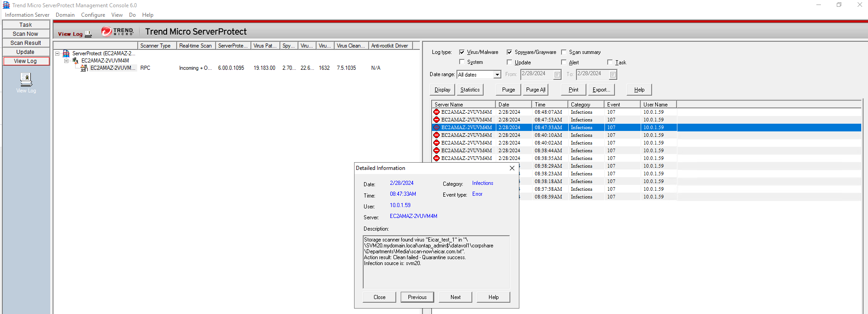Open the Help menu in menu bar
The height and width of the screenshot is (314, 868).
[148, 15]
